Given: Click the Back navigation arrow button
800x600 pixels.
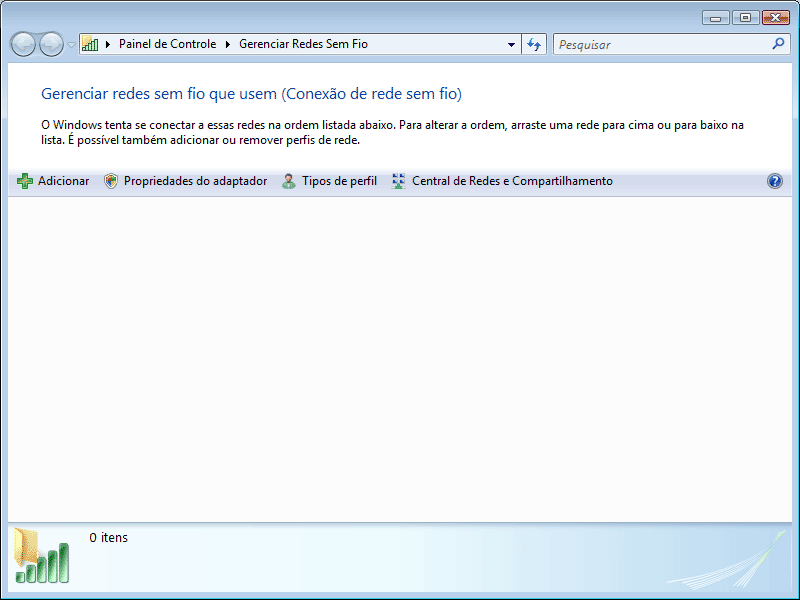Looking at the screenshot, I should point(22,44).
